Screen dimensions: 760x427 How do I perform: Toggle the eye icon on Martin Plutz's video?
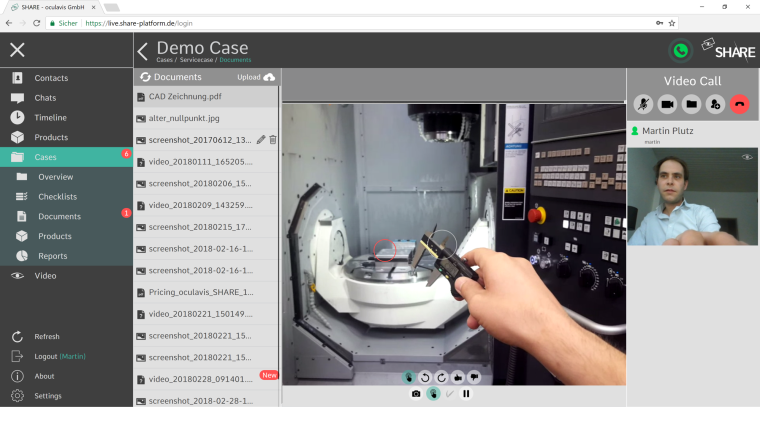tap(746, 157)
